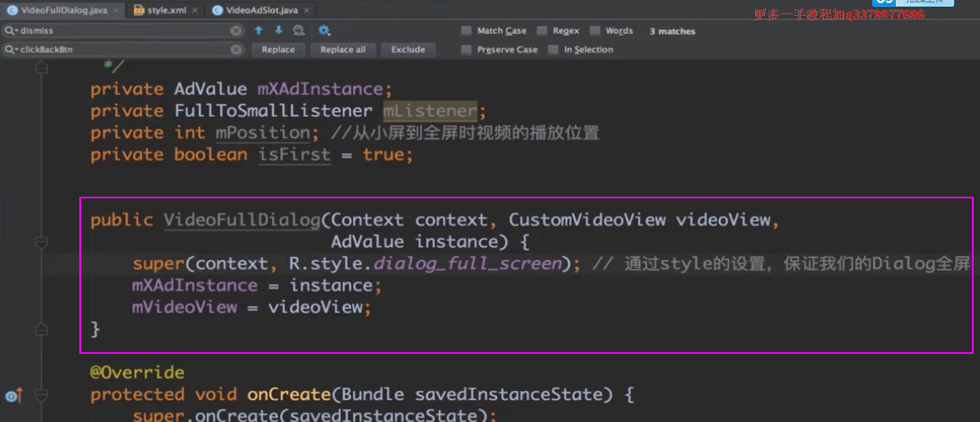Click the override gutter icon beside onCreate

[x=13, y=395]
